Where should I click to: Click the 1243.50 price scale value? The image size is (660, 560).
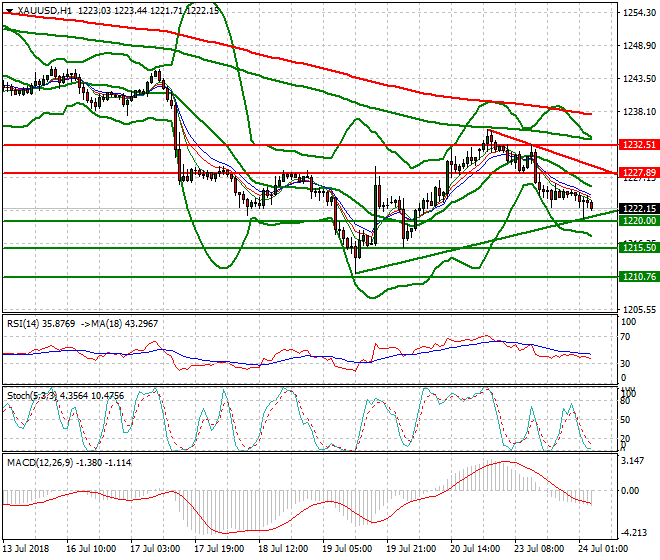pos(639,79)
